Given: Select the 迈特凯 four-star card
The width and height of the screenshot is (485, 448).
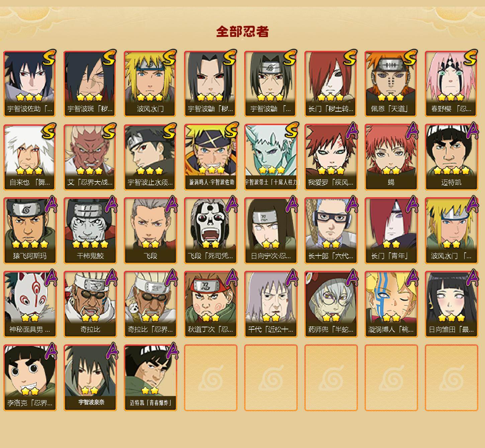Looking at the screenshot, I should point(451,157).
